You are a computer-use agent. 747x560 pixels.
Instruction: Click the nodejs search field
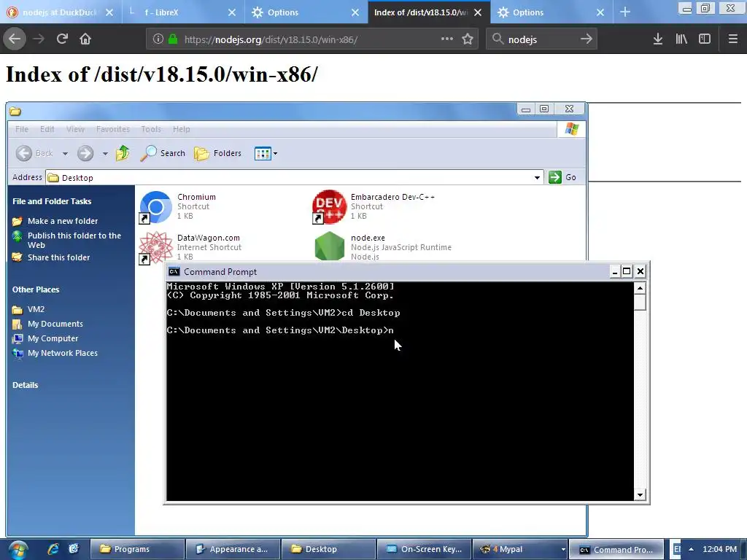[x=541, y=39]
